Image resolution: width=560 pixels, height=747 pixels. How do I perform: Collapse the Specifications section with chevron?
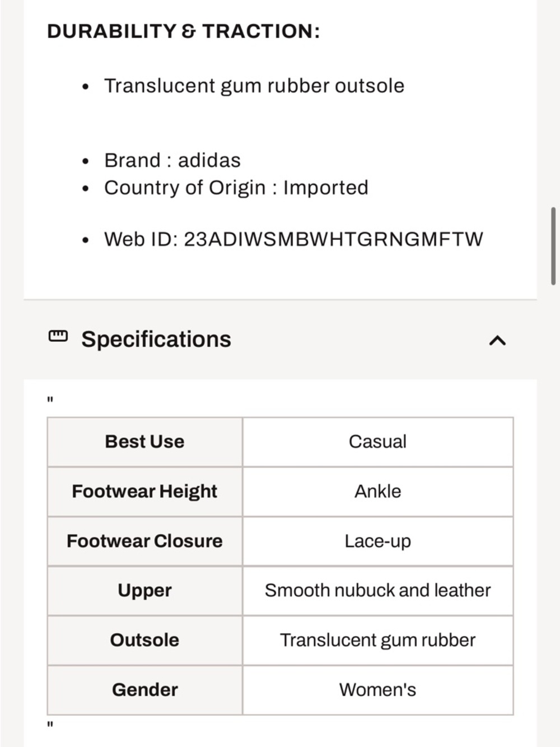497,340
